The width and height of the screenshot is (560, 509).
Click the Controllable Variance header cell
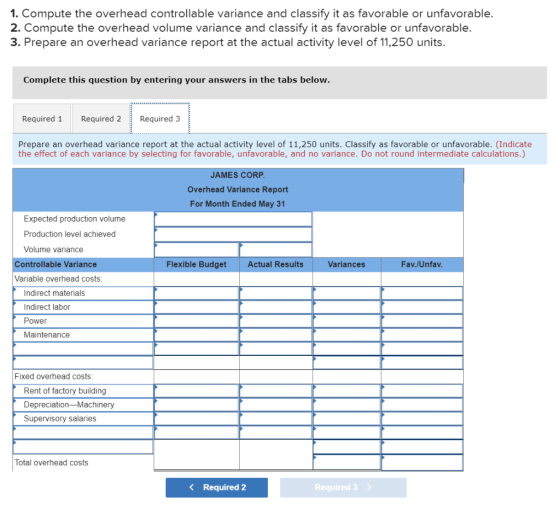(83, 265)
